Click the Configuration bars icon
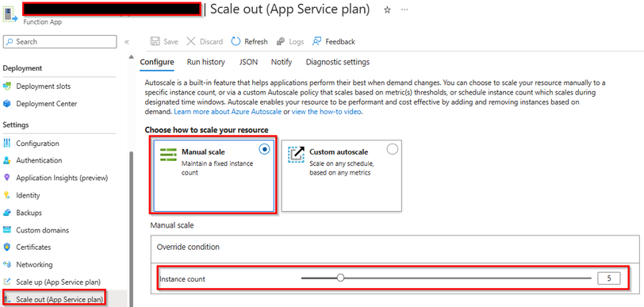This screenshot has width=644, height=307. (7, 143)
